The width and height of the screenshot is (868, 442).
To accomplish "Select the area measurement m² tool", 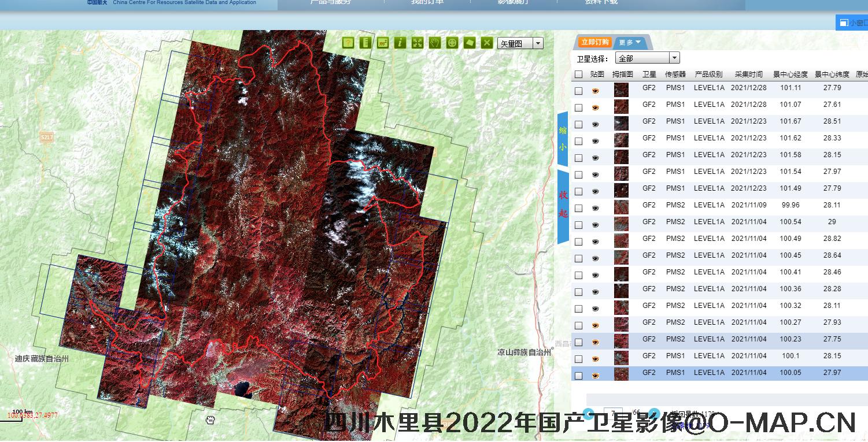I will [x=382, y=43].
